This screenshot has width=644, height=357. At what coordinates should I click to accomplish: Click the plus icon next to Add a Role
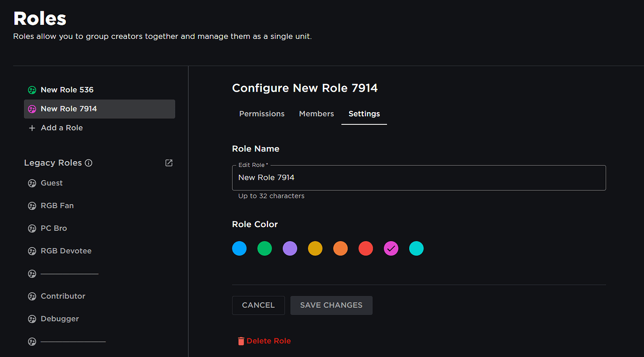32,128
